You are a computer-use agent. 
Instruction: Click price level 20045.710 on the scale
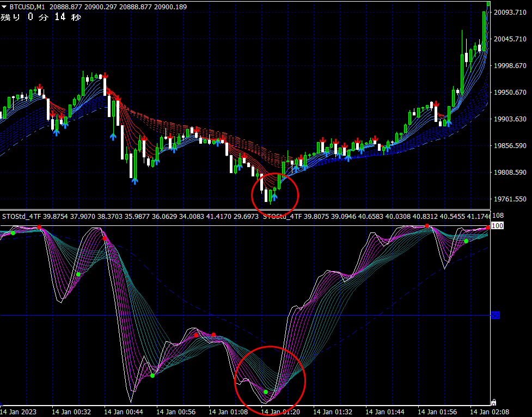tap(510, 39)
